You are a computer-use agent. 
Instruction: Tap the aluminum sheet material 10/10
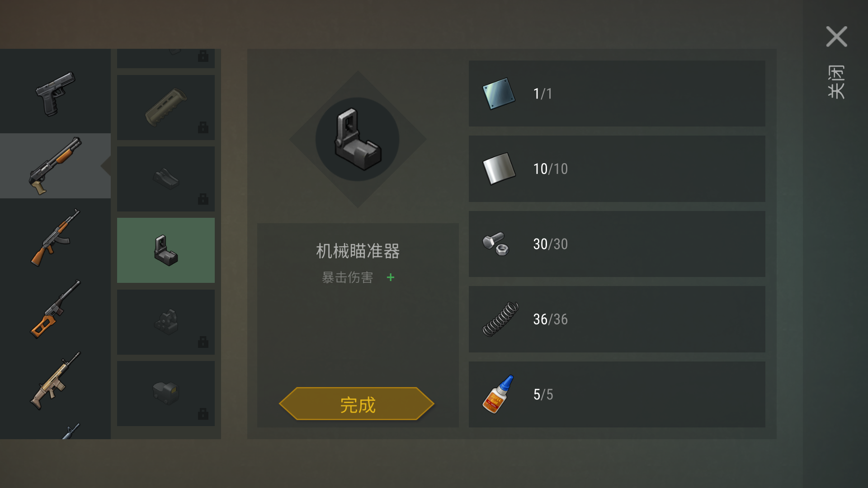617,169
